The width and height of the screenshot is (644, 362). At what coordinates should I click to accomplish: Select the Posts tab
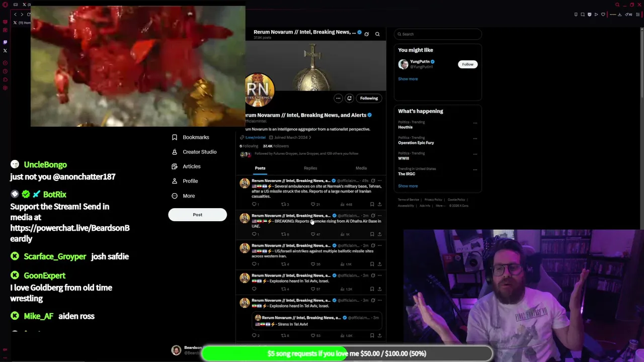click(260, 168)
